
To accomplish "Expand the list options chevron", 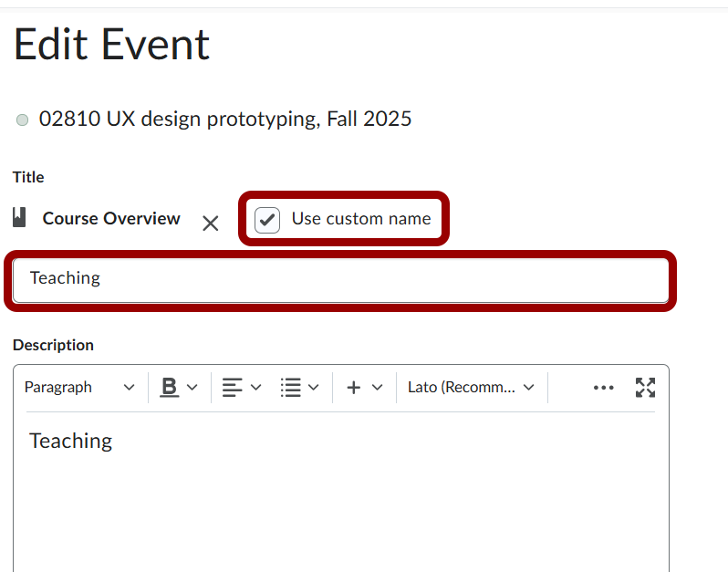I will pos(314,388).
